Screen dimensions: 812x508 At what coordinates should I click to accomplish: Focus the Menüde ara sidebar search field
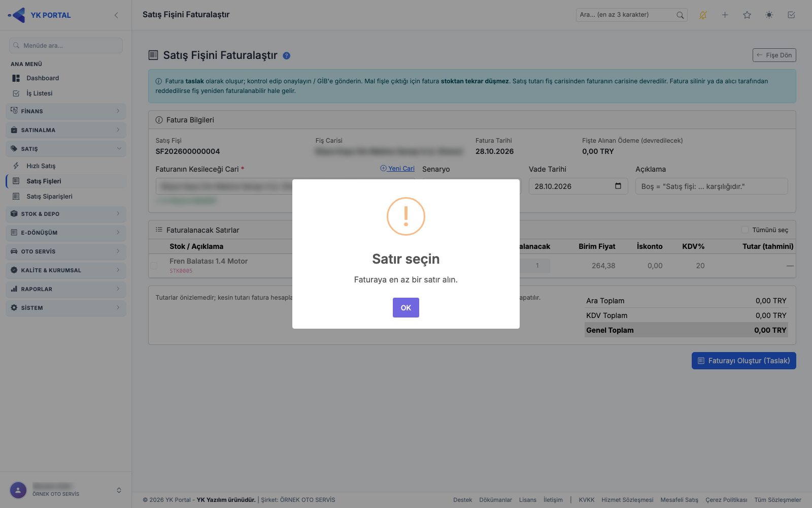tap(66, 45)
